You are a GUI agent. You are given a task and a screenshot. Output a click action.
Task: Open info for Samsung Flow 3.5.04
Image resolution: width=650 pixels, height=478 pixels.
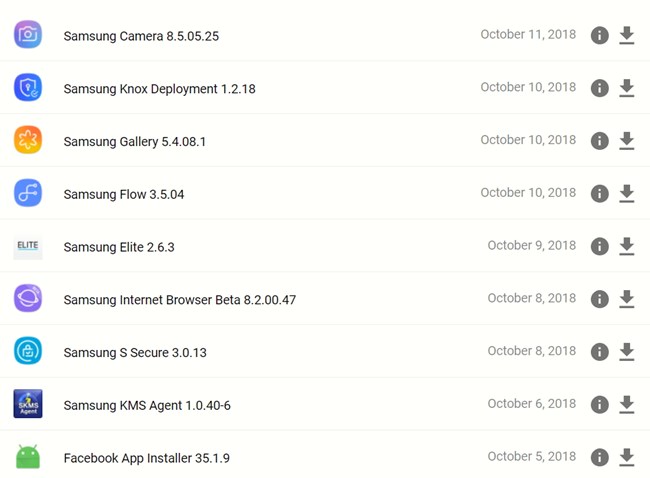click(599, 194)
